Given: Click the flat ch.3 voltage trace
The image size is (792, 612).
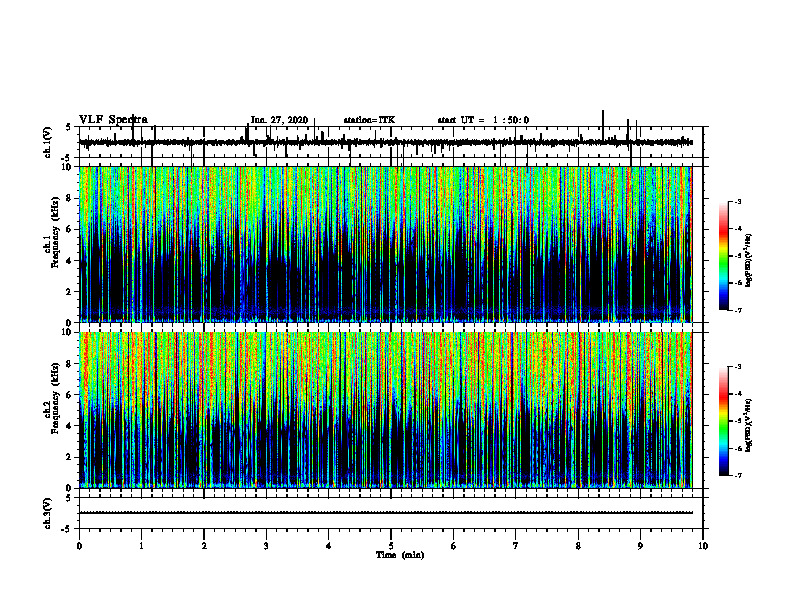Looking at the screenshot, I should point(385,513).
